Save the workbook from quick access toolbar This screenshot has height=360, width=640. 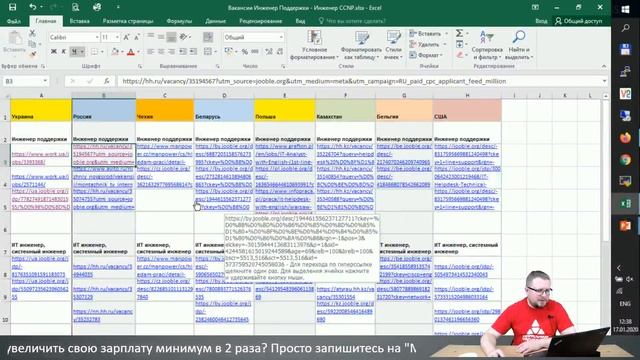point(13,7)
